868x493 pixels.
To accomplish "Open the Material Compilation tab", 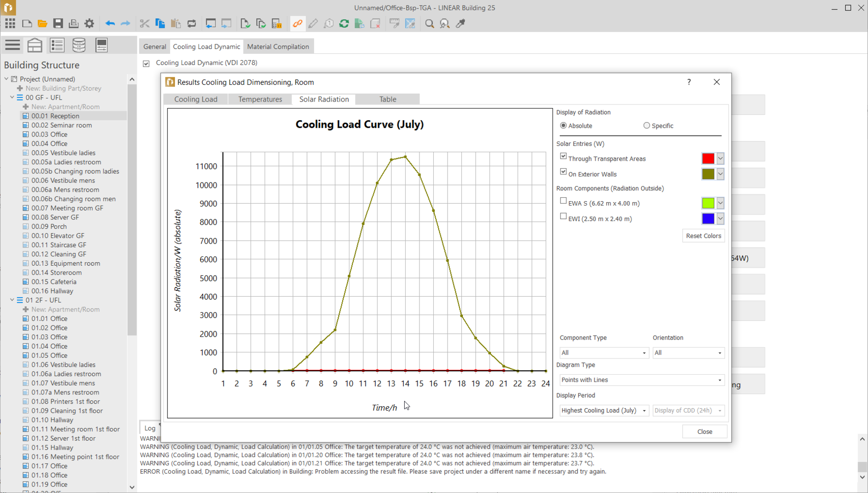I will (278, 47).
